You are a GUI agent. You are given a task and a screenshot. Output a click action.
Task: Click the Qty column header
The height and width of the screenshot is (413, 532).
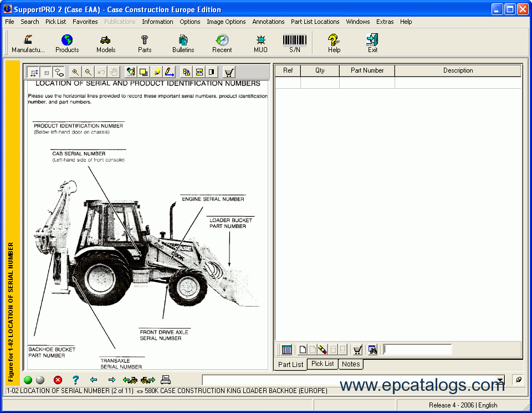[x=320, y=70]
